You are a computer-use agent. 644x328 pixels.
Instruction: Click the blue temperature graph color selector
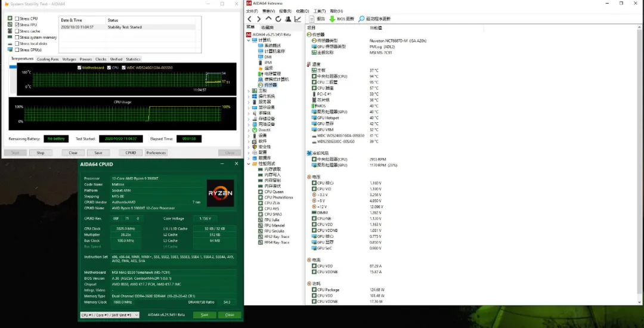[x=13, y=67]
